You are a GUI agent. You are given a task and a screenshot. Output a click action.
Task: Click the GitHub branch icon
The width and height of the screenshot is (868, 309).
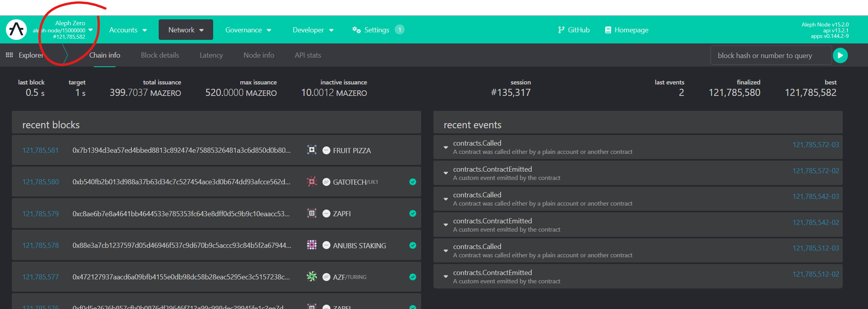click(561, 30)
